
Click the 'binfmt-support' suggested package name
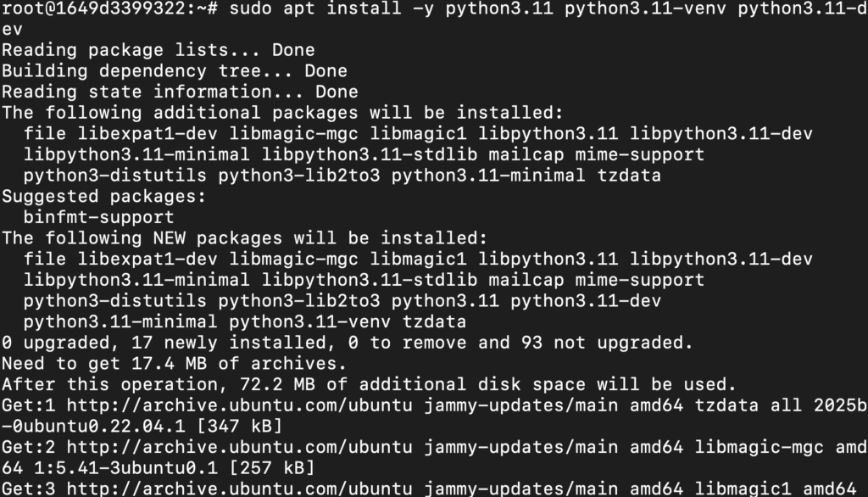click(98, 217)
